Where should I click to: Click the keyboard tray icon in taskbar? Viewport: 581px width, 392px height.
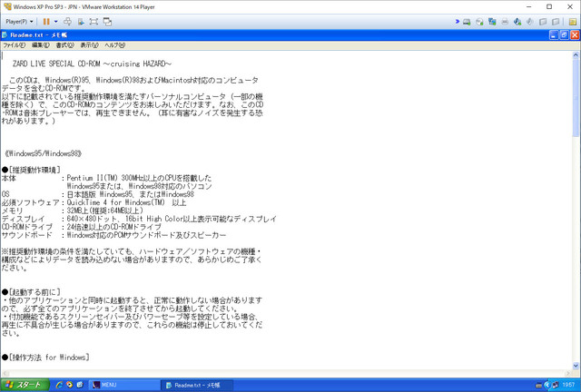[538, 386]
